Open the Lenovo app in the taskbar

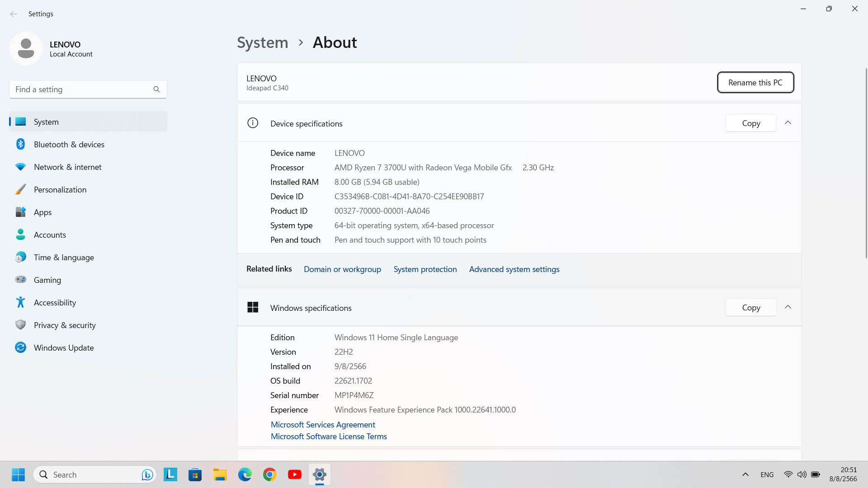pyautogui.click(x=170, y=474)
